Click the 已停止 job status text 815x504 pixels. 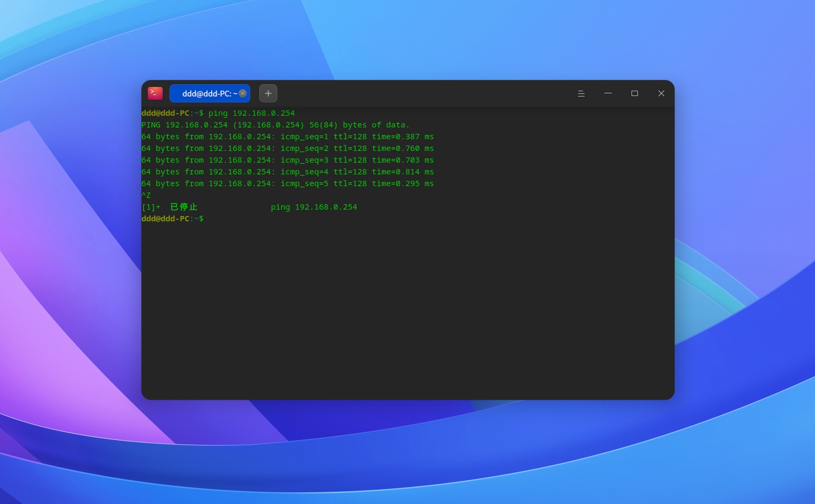(184, 207)
